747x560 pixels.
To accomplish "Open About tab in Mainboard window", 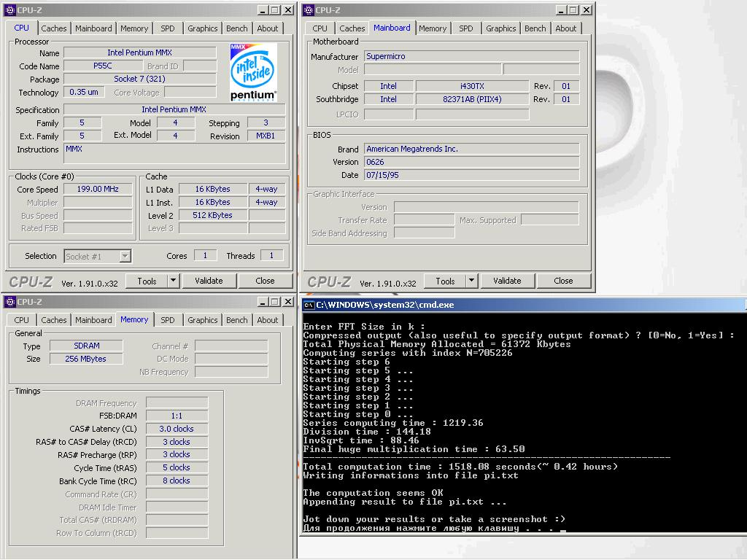I will coord(566,28).
